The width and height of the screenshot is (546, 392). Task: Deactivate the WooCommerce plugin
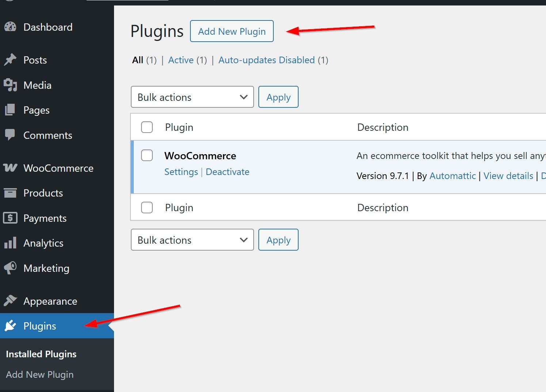[227, 172]
